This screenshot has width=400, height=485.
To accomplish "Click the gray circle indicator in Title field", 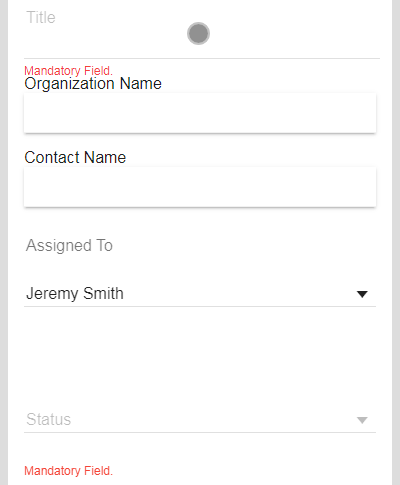I will [198, 33].
